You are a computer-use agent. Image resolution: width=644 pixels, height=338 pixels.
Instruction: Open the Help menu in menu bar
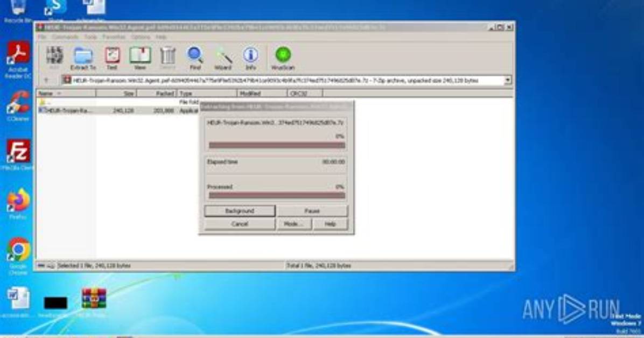point(161,37)
